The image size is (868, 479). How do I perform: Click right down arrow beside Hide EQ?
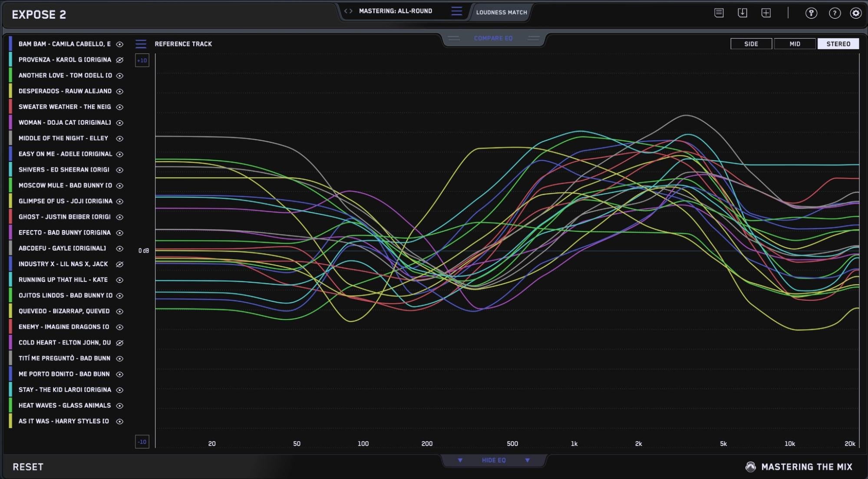(528, 460)
